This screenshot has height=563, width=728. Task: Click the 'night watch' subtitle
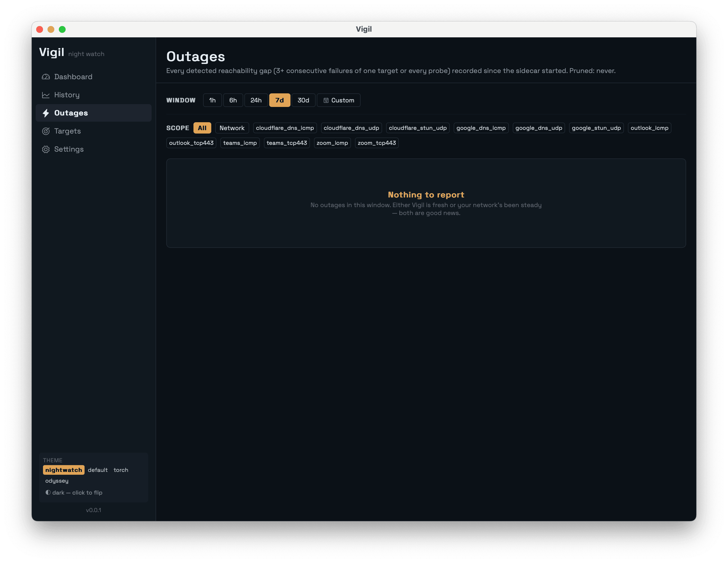point(86,54)
